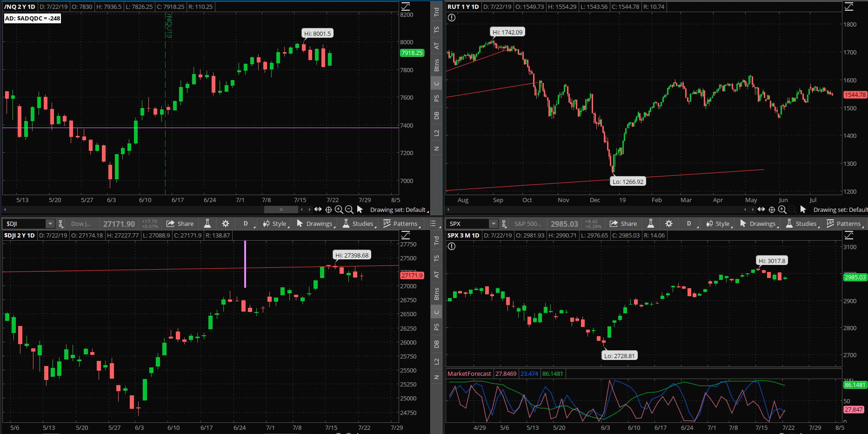Click the SPX symbol input field

[468, 224]
